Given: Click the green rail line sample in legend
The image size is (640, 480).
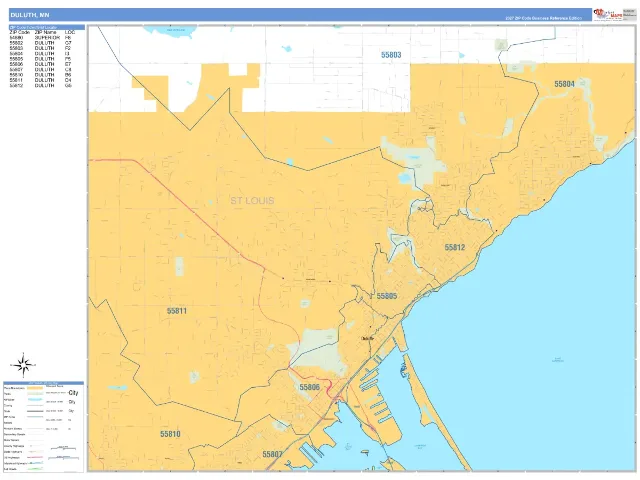Looking at the screenshot, I should click(35, 469).
